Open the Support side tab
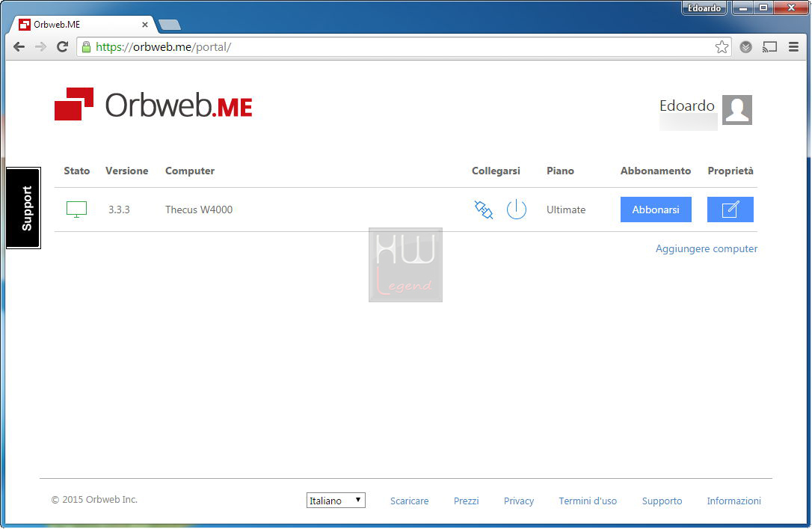This screenshot has width=812, height=529. [x=24, y=208]
